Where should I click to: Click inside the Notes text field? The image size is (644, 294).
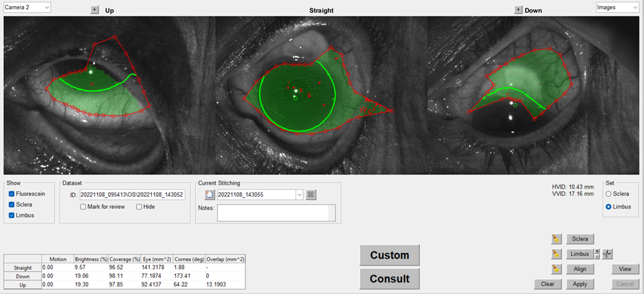(276, 213)
